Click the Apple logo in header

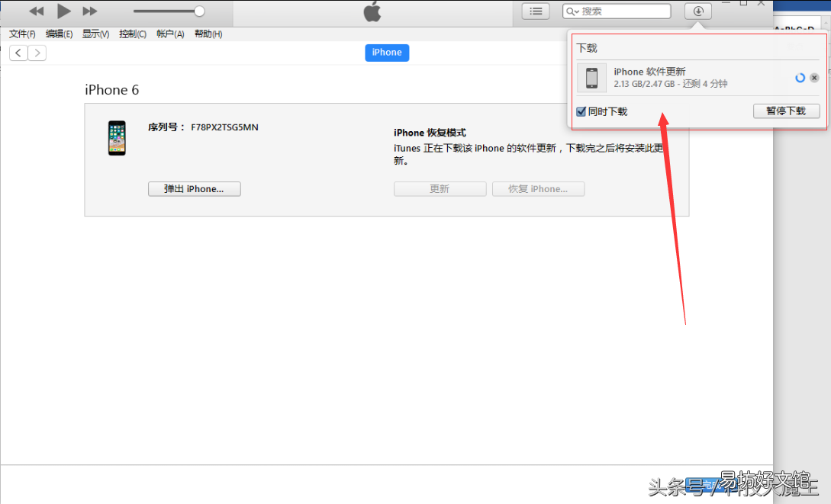click(x=372, y=11)
